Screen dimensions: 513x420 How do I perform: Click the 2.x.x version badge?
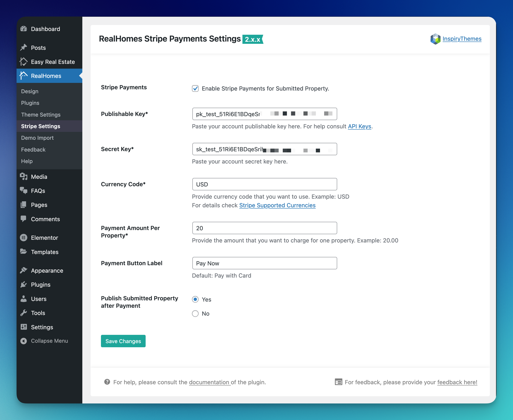pos(253,39)
